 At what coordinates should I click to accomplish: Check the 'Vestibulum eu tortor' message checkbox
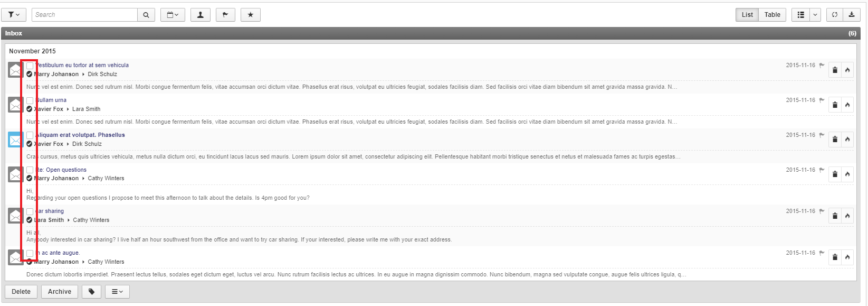point(30,66)
